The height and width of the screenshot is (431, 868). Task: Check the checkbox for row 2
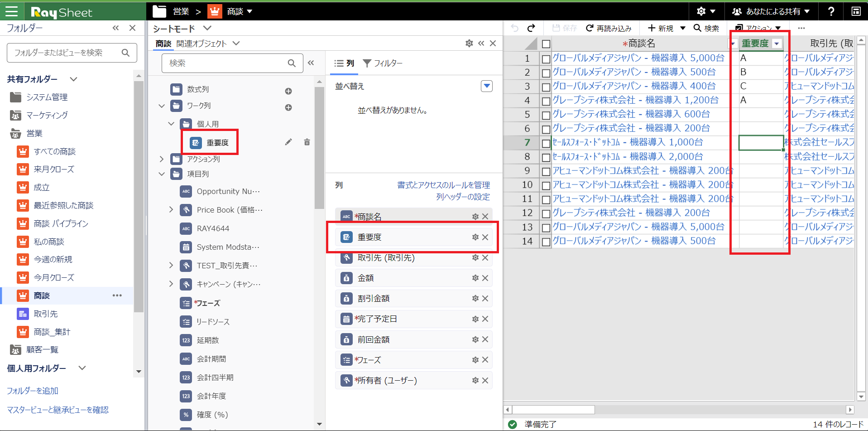click(546, 73)
